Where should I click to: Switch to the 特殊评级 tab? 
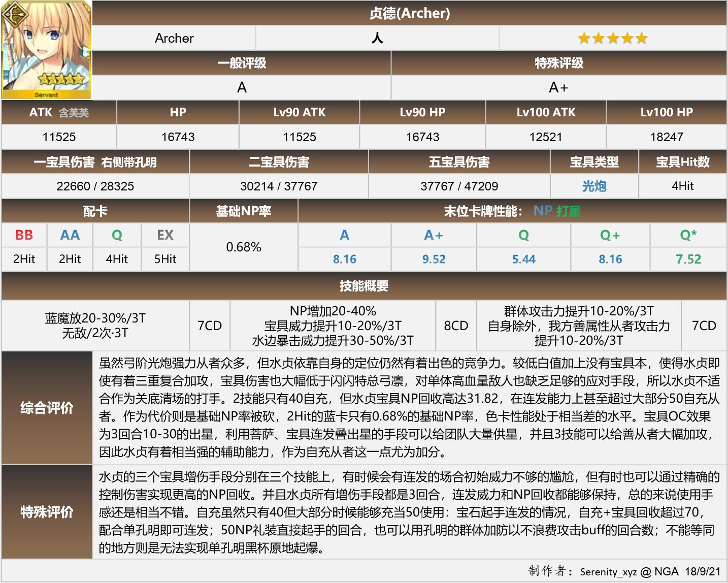coord(558,63)
